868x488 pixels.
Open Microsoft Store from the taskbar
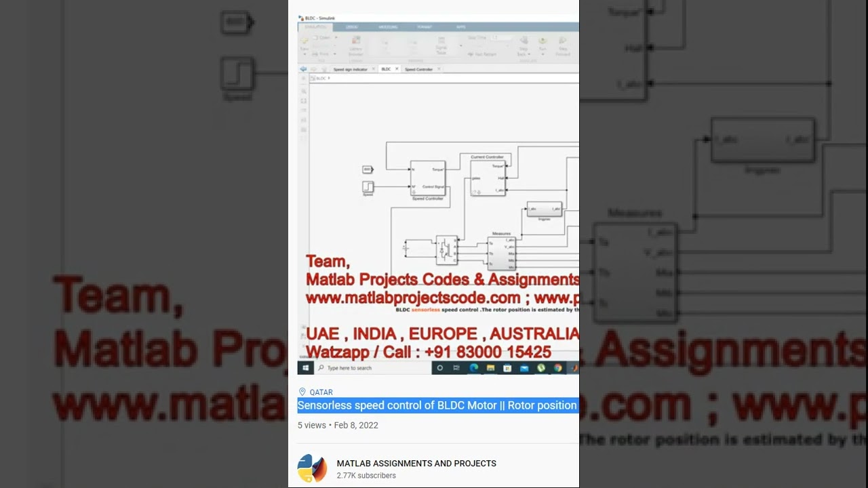click(507, 368)
